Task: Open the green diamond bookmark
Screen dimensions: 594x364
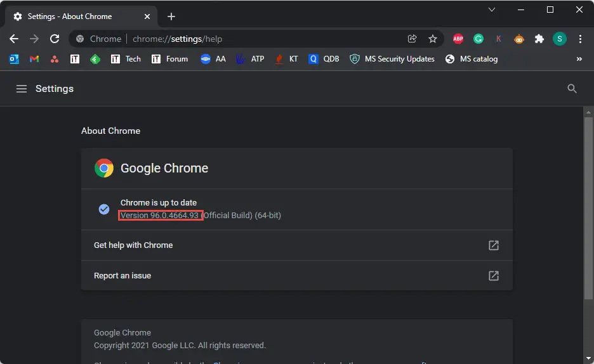Action: coord(95,59)
